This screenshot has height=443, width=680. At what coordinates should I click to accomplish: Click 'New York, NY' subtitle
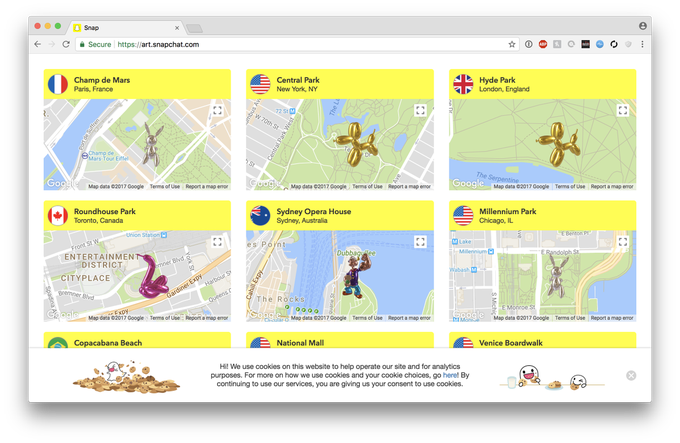(297, 89)
